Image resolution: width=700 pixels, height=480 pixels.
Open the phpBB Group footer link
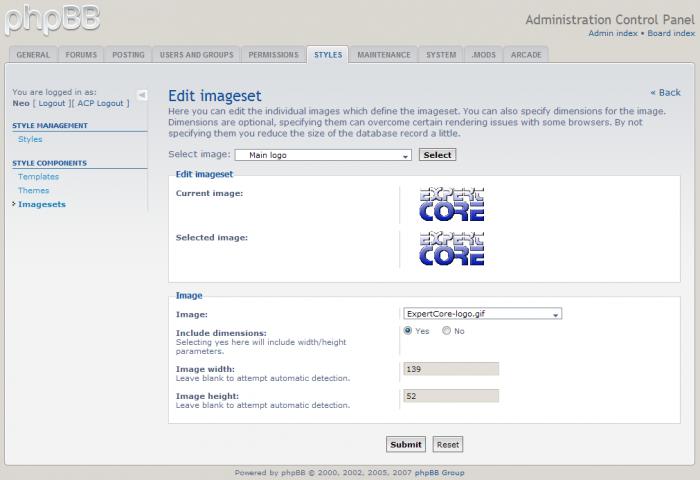pyautogui.click(x=439, y=472)
